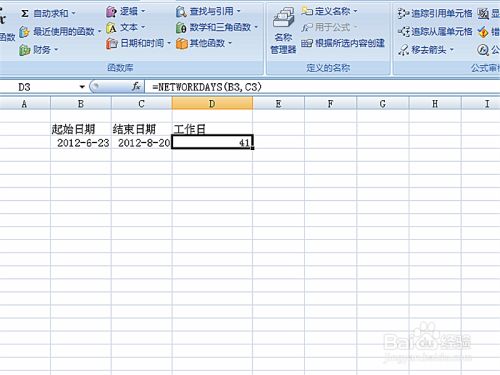Click the formula bar with NETWORKDAYS formula
Screen dimensions: 500x375
coord(323,87)
